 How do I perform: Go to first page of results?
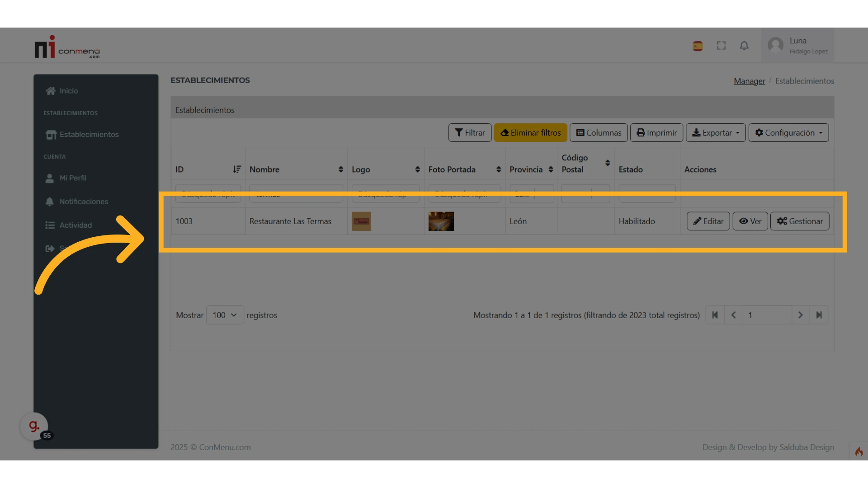pos(715,315)
